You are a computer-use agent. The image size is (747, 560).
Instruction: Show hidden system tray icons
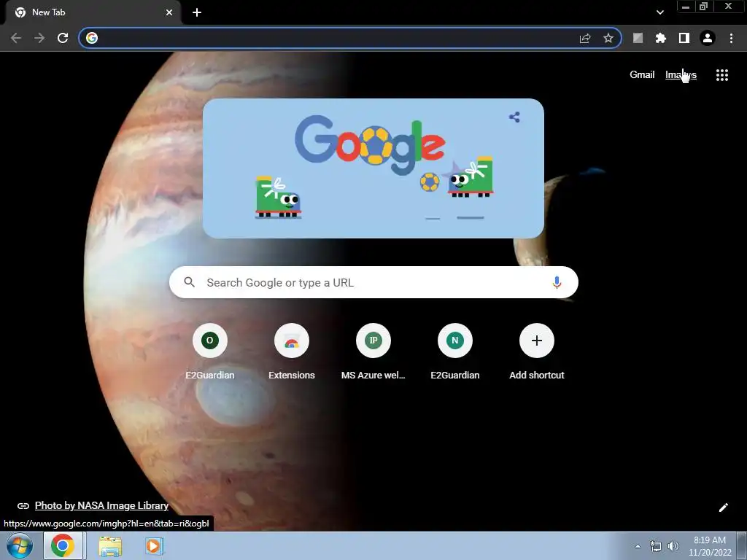click(638, 545)
